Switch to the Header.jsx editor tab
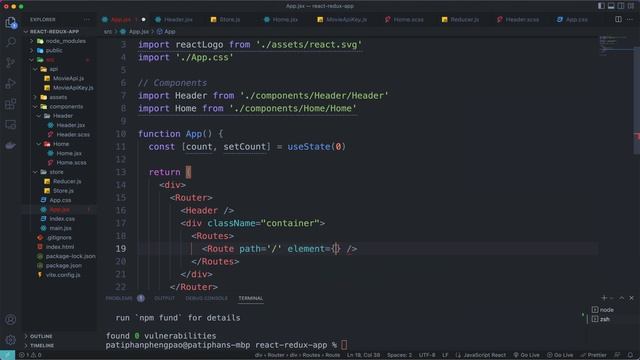This screenshot has width=640, height=360. (x=174, y=19)
